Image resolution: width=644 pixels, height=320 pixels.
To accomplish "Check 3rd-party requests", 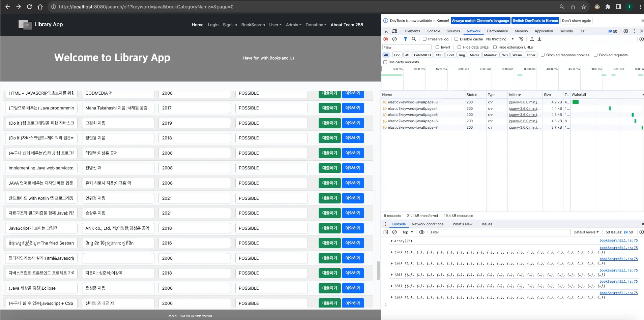I will pos(385,62).
